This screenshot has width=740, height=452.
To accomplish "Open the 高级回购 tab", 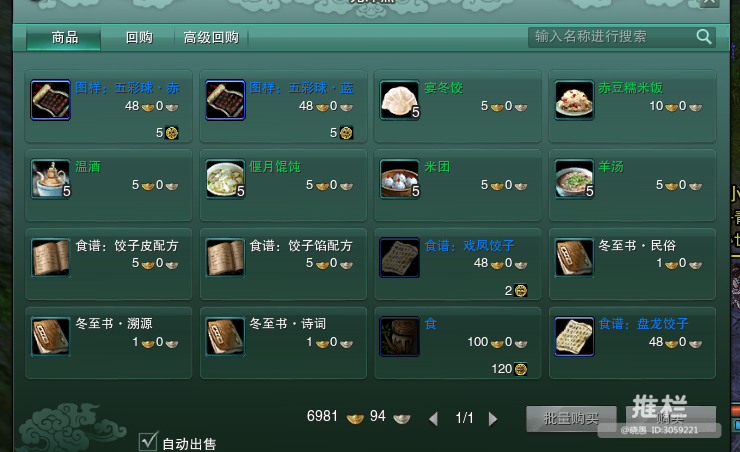I will (x=211, y=37).
